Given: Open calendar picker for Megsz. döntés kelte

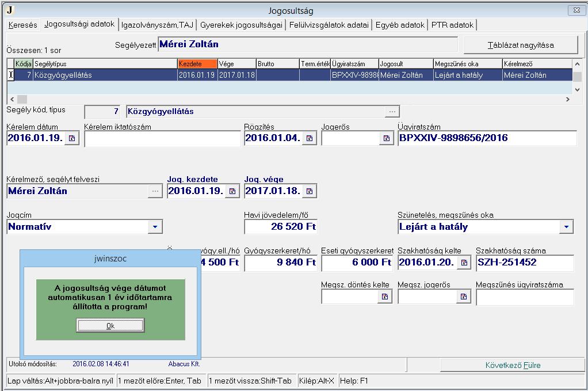Looking at the screenshot, I should (385, 297).
